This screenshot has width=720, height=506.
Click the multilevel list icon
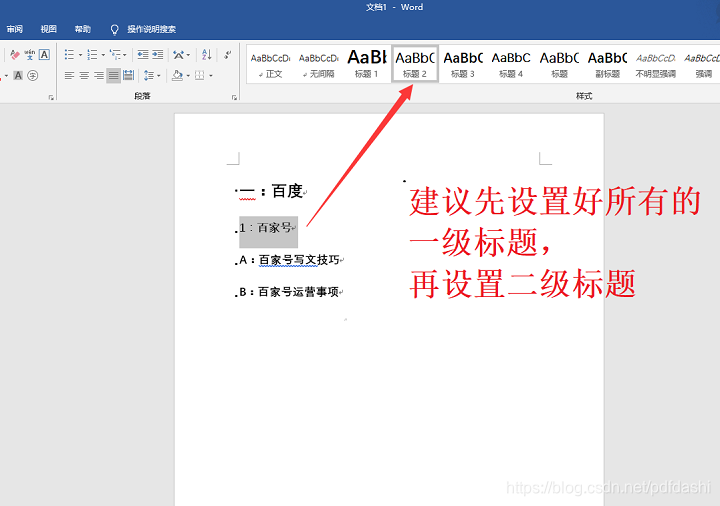[115, 55]
